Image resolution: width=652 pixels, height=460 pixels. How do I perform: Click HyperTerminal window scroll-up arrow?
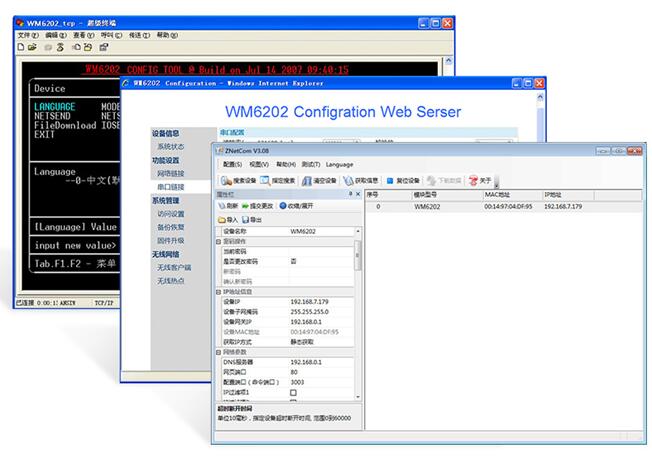coord(449,60)
